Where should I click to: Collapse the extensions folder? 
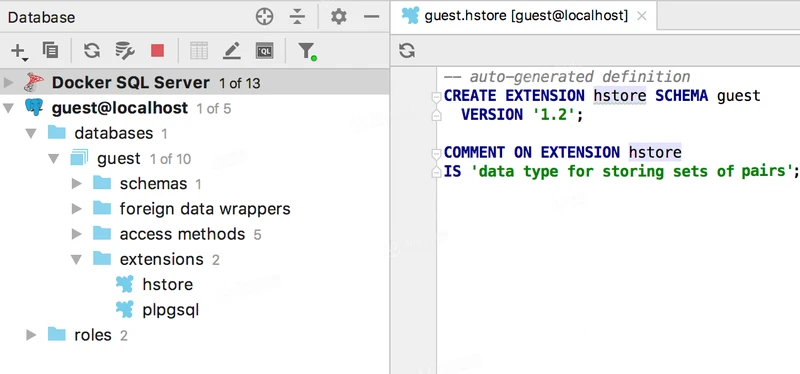coord(76,260)
